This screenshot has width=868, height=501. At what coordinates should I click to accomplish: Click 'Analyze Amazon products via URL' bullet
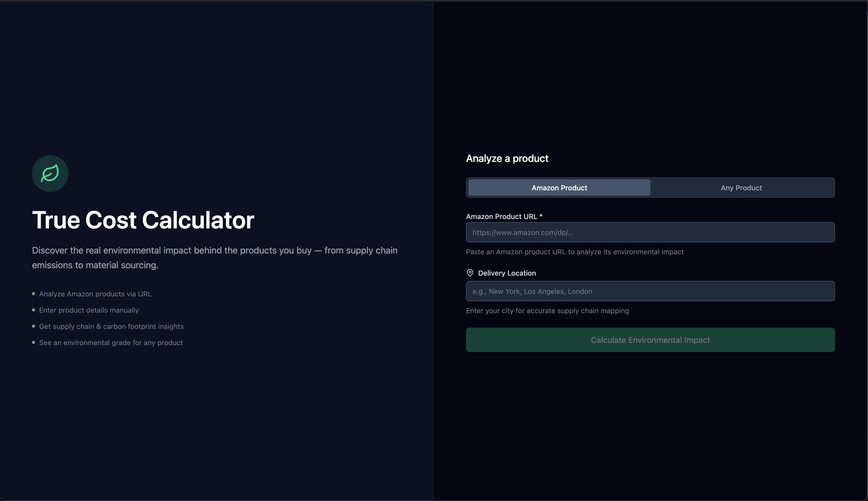pos(95,294)
